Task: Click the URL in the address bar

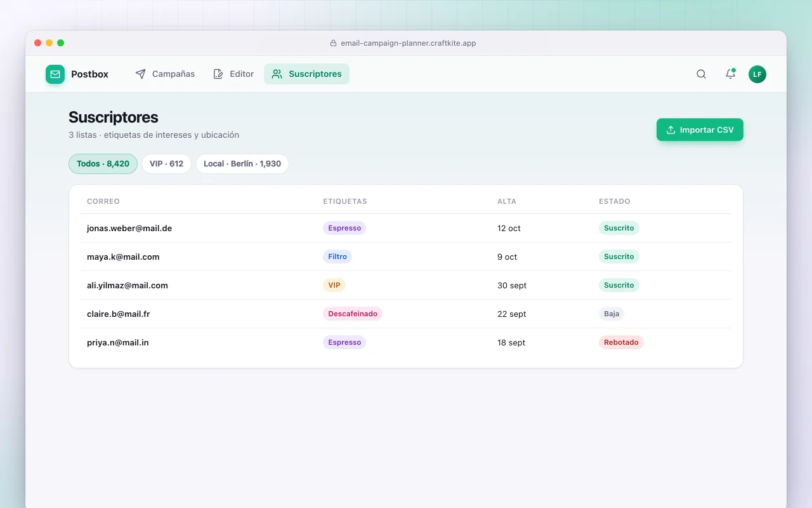Action: coord(409,43)
